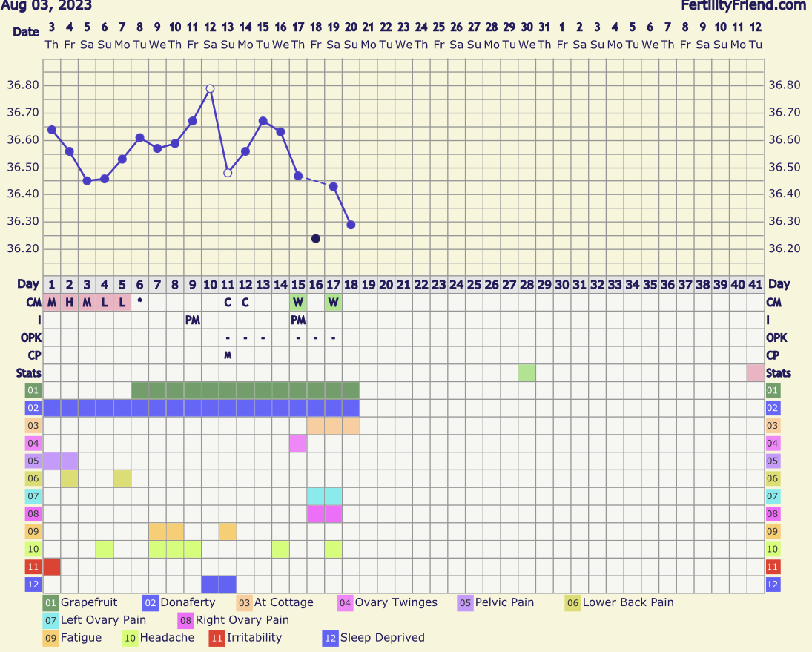Click the Donaferty 02 swatch in bottom legend
812x652 pixels.
151,603
